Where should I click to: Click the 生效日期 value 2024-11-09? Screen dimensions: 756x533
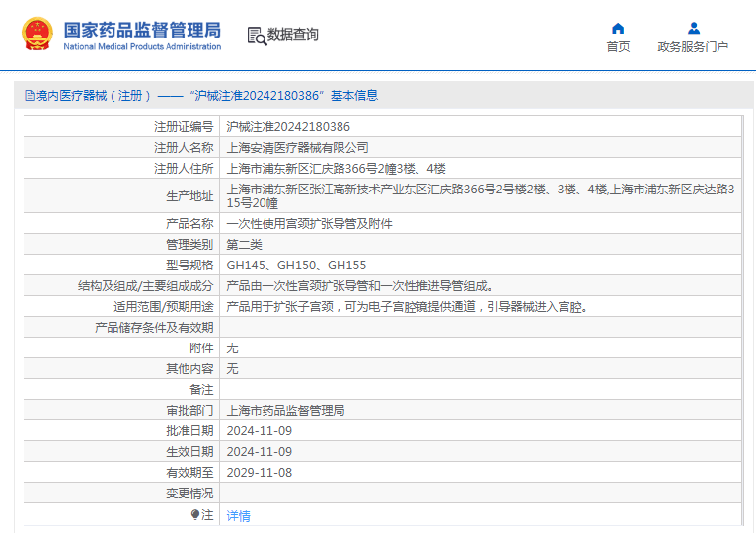(x=260, y=452)
